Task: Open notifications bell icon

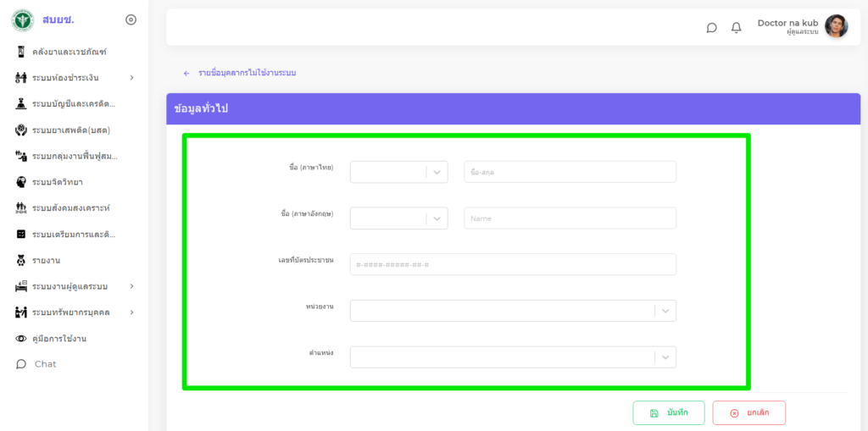Action: coord(736,28)
